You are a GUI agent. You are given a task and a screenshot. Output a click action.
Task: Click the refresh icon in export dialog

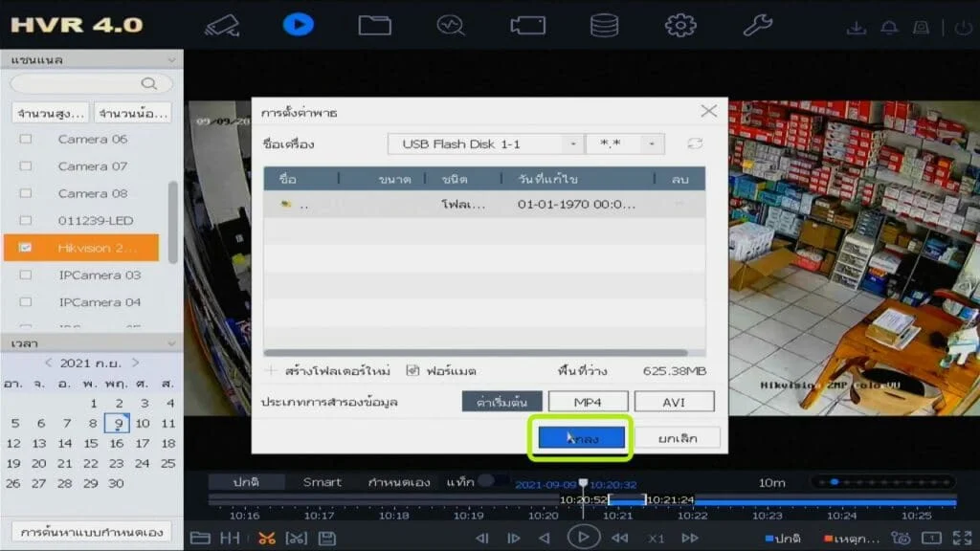(695, 143)
